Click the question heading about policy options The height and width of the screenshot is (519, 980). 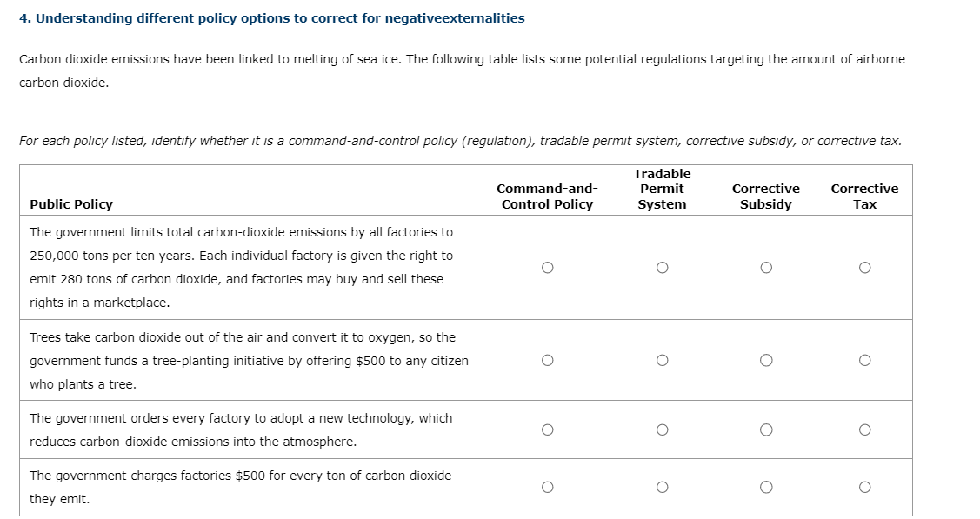pos(271,17)
